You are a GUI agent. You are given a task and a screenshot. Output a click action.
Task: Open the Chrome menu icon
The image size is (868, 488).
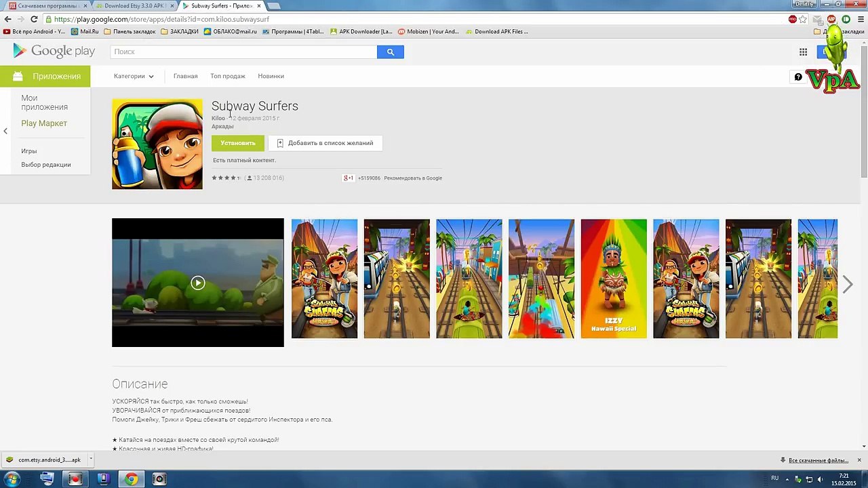point(859,19)
